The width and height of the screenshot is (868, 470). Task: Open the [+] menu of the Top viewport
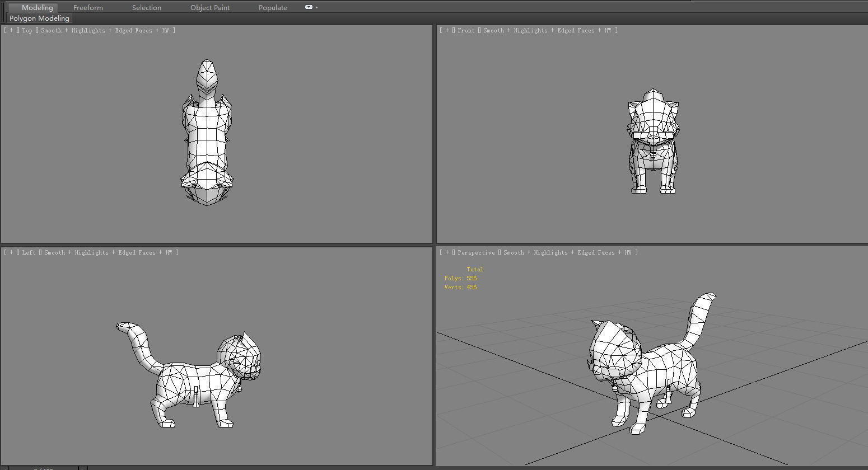[x=11, y=30]
